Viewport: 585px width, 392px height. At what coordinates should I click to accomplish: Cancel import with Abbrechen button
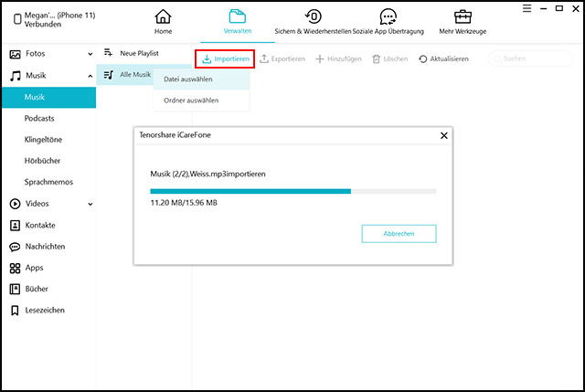point(399,234)
